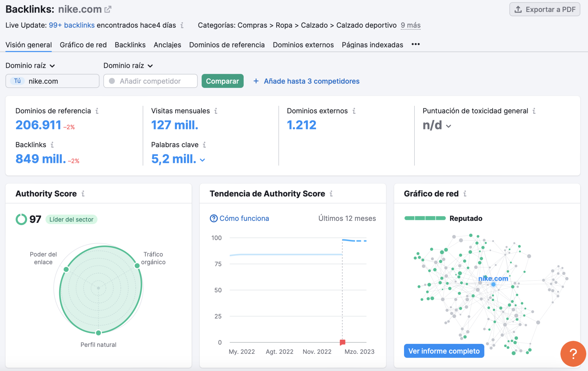This screenshot has width=588, height=371.
Task: Open the n/d toxicity score dropdown
Action: 449,126
